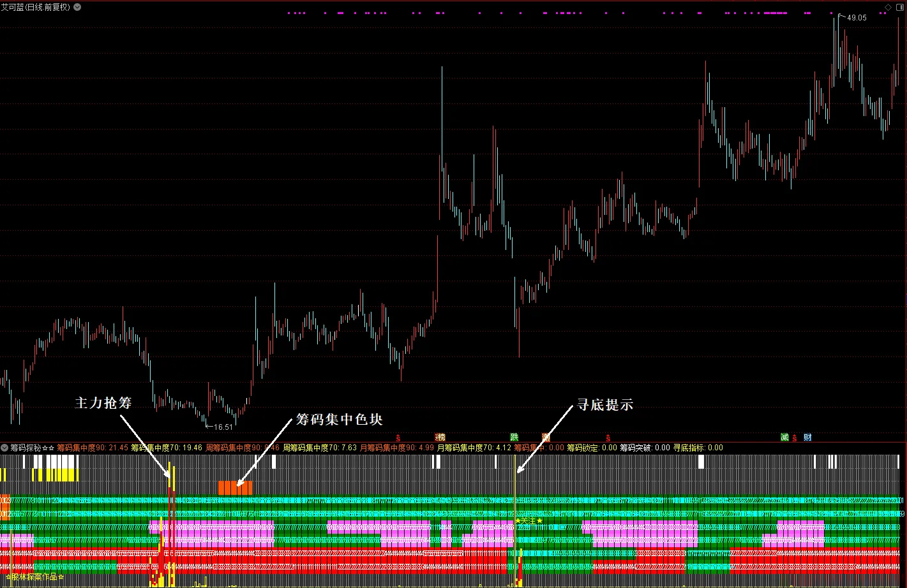Click the diamond icon at chart top-right
Image resolution: width=907 pixels, height=588 pixels.
click(x=888, y=7)
